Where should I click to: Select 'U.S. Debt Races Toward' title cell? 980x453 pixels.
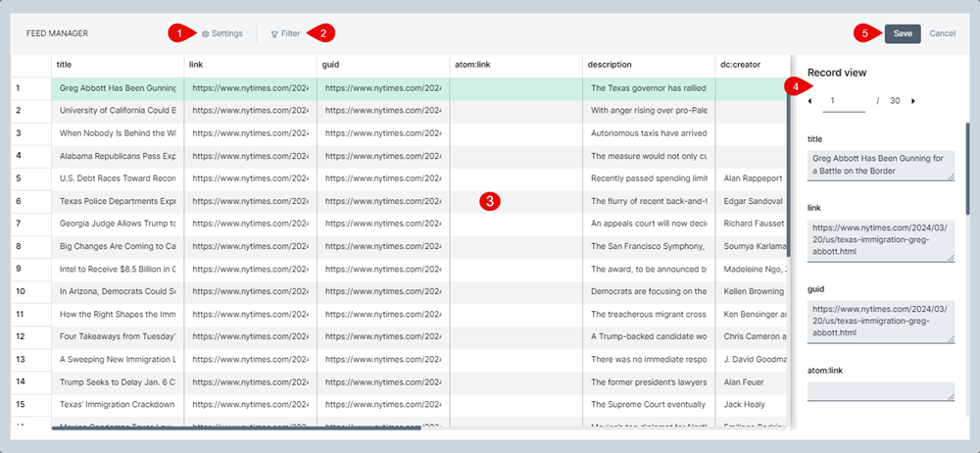pos(118,178)
